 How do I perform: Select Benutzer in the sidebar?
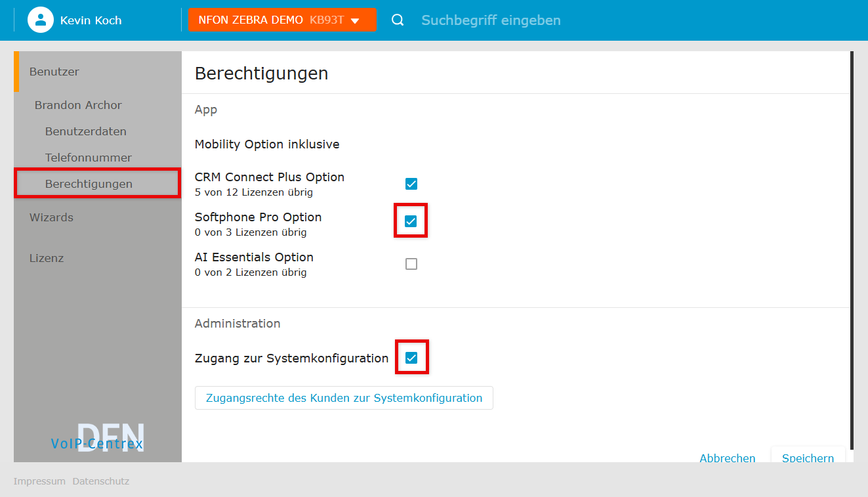(x=54, y=72)
